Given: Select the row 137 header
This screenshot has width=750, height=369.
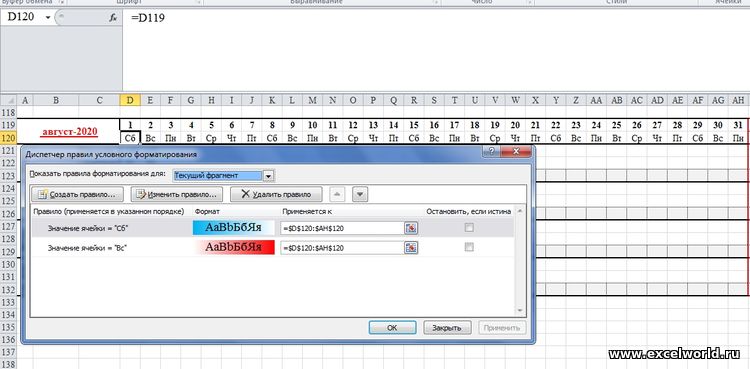Looking at the screenshot, I should 8,352.
